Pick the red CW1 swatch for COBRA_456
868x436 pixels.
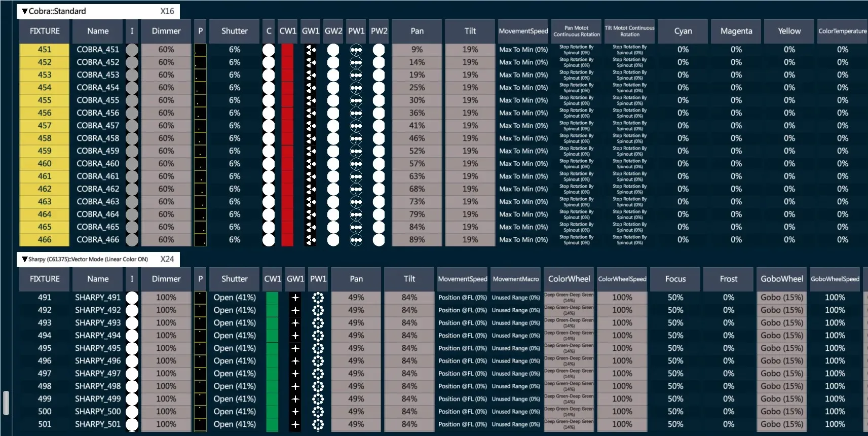point(287,113)
